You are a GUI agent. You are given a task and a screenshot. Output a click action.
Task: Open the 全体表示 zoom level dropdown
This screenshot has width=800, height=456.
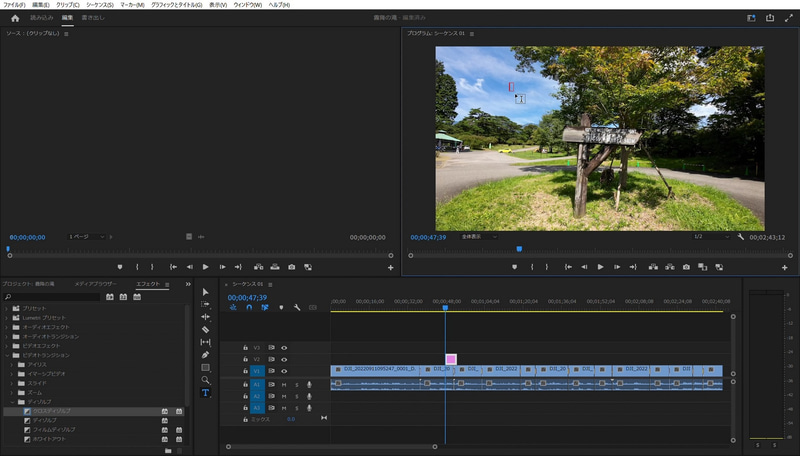point(478,237)
